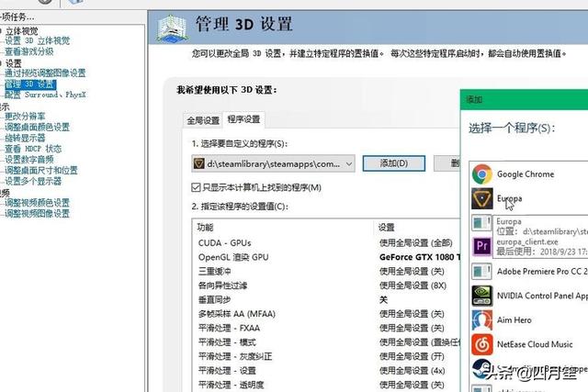
Task: Pick the Aim Hero icon
Action: 481,320
